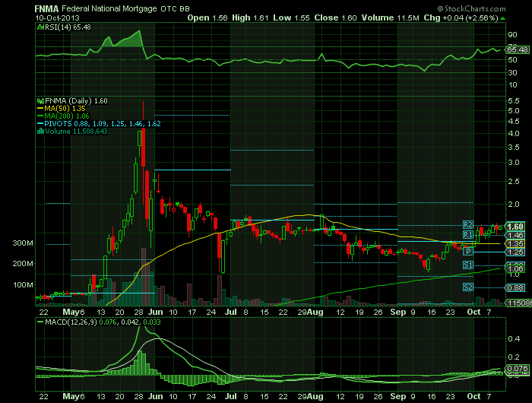Click the 90 RSI axis label
Viewport: 532px width, 403px height.
click(x=513, y=35)
